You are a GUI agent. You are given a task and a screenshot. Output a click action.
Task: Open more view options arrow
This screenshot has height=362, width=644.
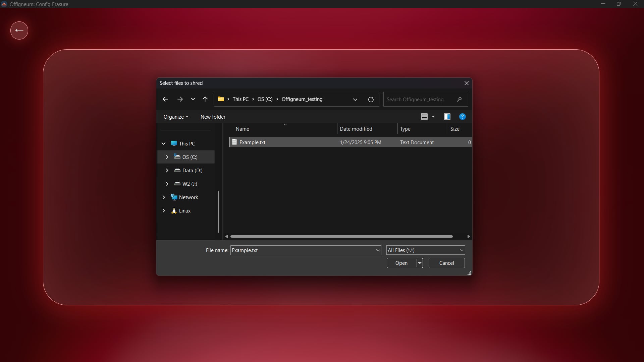pyautogui.click(x=433, y=117)
